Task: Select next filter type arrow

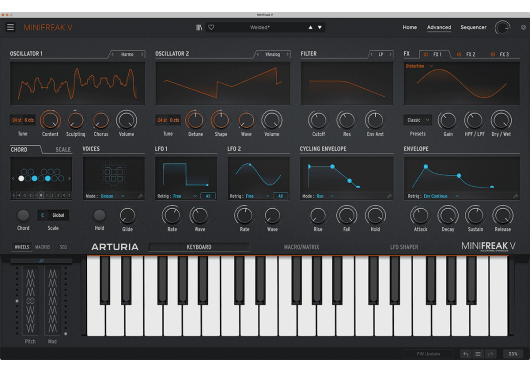Action: pos(390,54)
